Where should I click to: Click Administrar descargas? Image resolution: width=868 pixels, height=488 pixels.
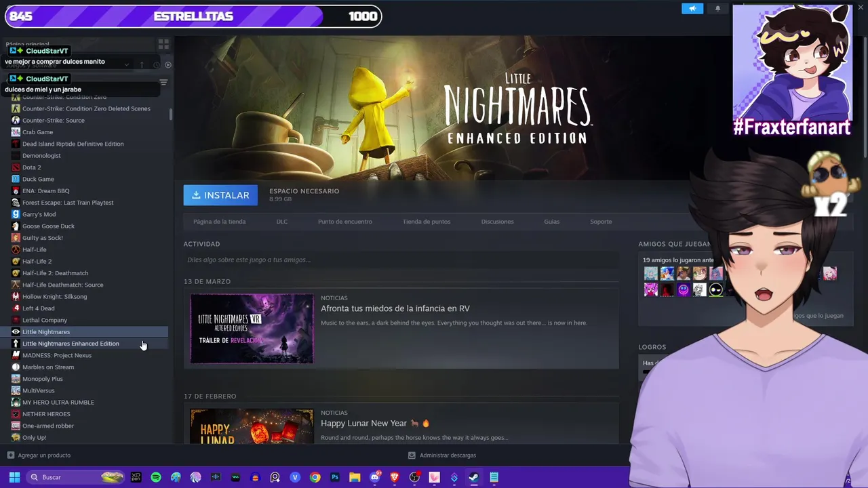tap(442, 455)
